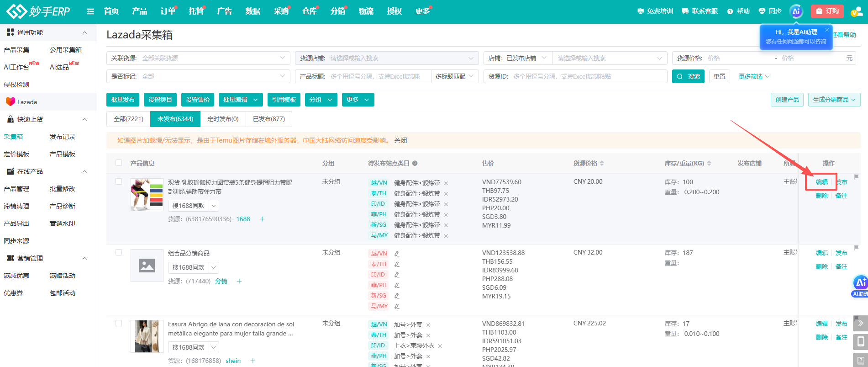This screenshot has width=868, height=367.
Task: Click the 批量发布 button
Action: 123,100
